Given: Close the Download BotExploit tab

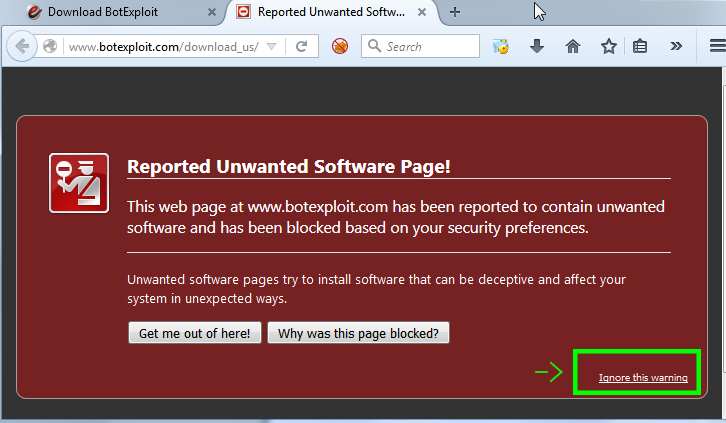Looking at the screenshot, I should (212, 12).
